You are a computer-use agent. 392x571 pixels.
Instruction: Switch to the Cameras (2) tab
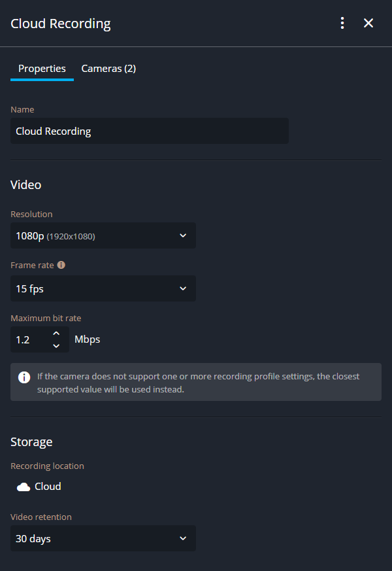coord(108,68)
